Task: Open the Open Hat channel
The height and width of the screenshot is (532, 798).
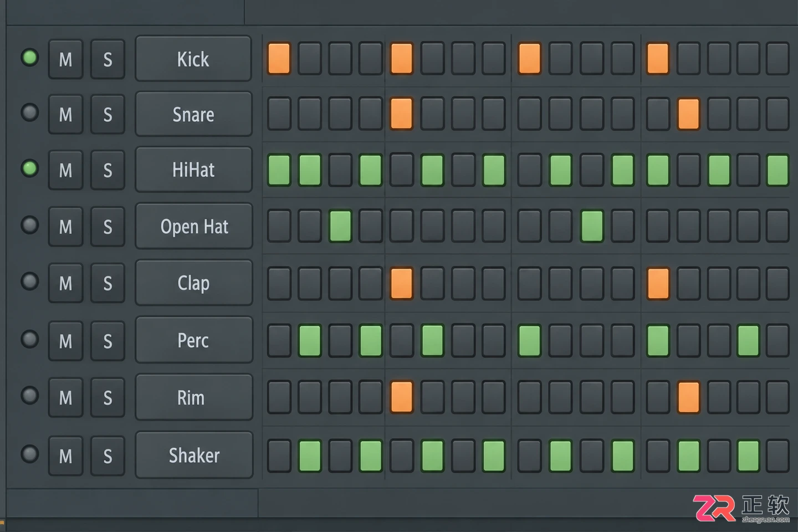Action: (x=193, y=226)
